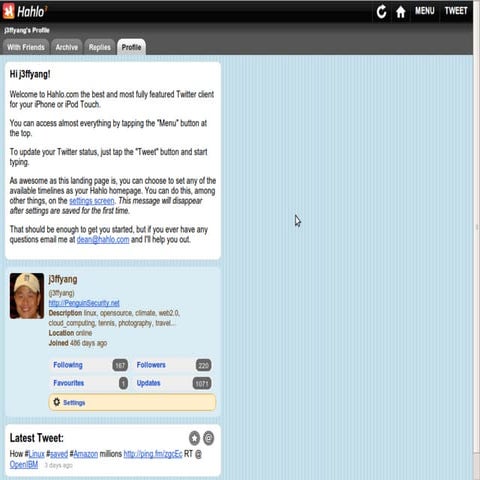480x480 pixels.
Task: Click the 'Latest Tweet:' heading
Action: (37, 438)
